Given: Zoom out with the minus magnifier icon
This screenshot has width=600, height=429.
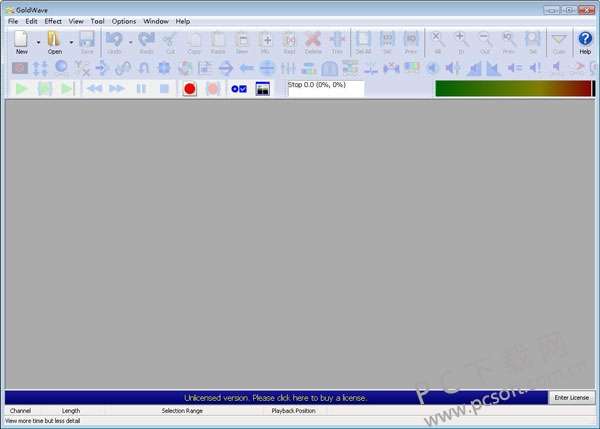Looking at the screenshot, I should 485,42.
